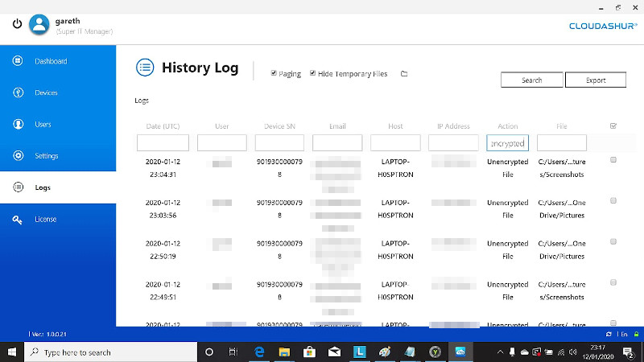This screenshot has width=644, height=362.
Task: Click the file path cell in the 23:03:56 row
Action: coord(561,209)
